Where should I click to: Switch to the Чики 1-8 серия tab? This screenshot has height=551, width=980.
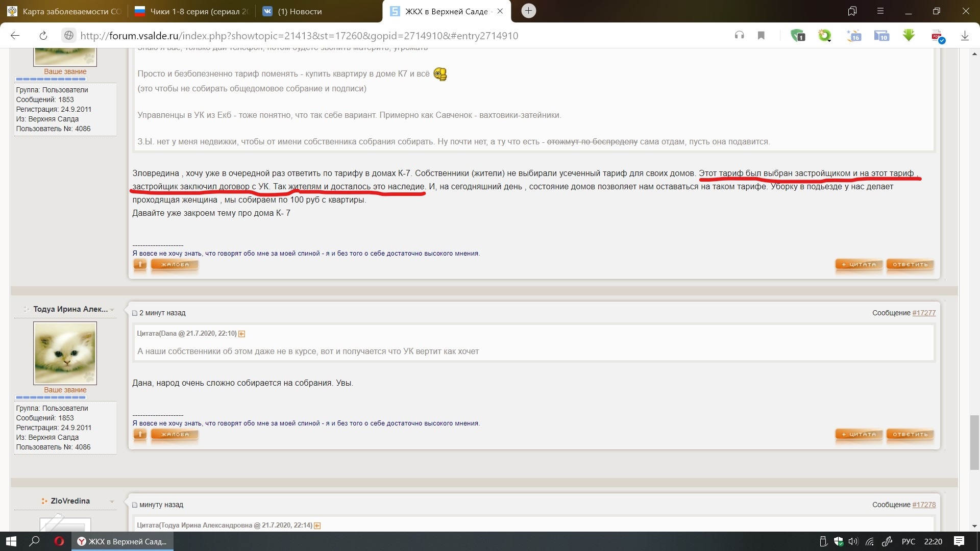tap(191, 11)
